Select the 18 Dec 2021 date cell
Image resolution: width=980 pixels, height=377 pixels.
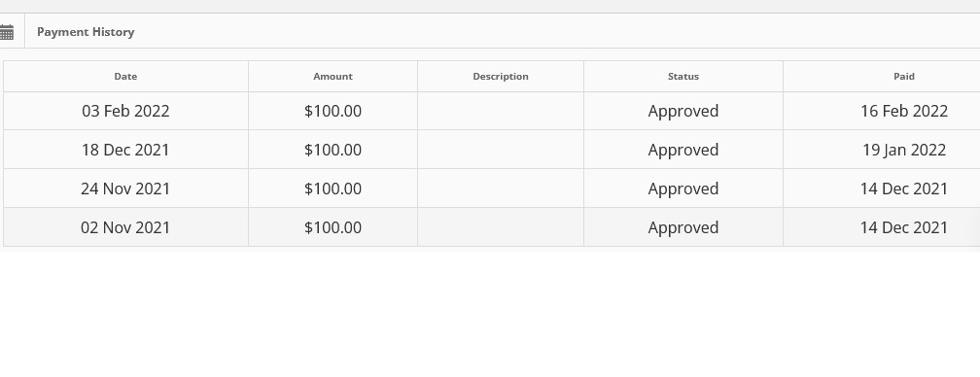(x=125, y=150)
